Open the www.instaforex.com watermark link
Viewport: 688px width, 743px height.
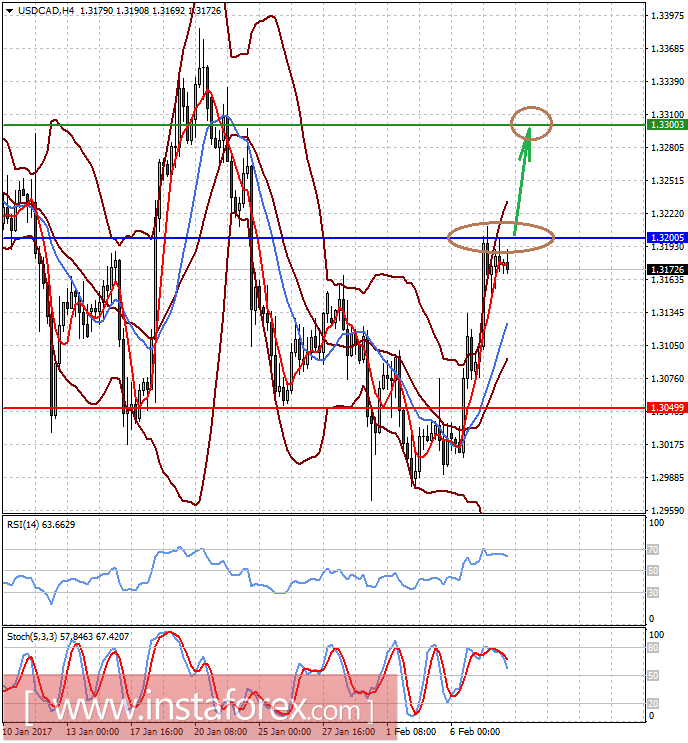coord(200,708)
